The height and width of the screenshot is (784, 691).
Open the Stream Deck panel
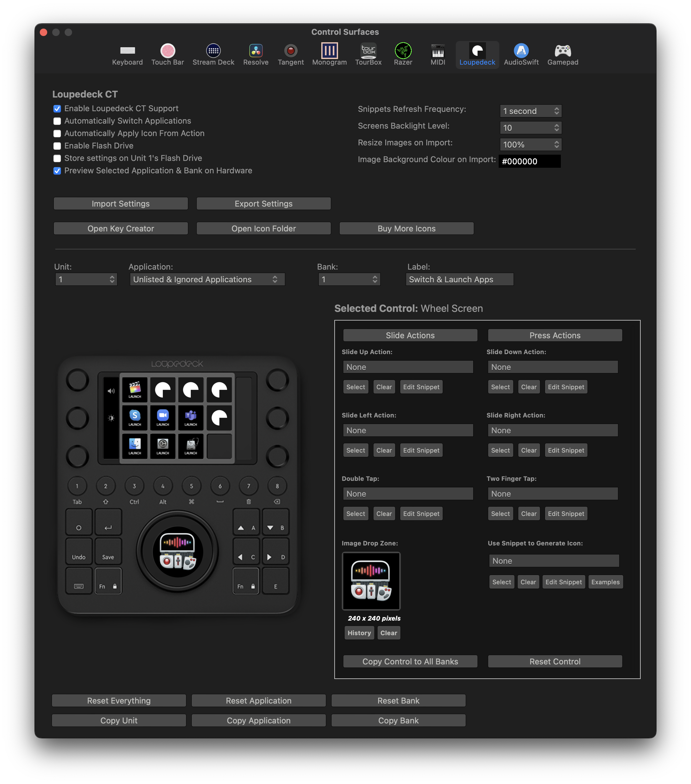[213, 55]
